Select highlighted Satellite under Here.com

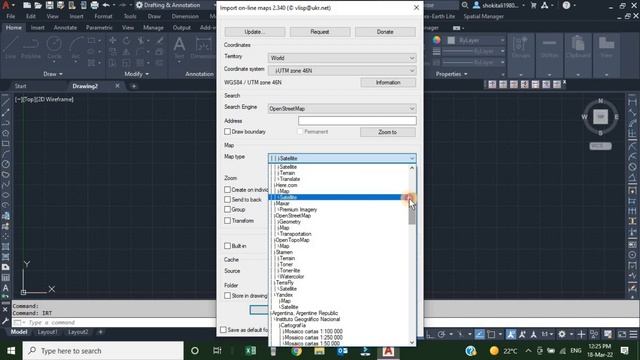(x=338, y=198)
